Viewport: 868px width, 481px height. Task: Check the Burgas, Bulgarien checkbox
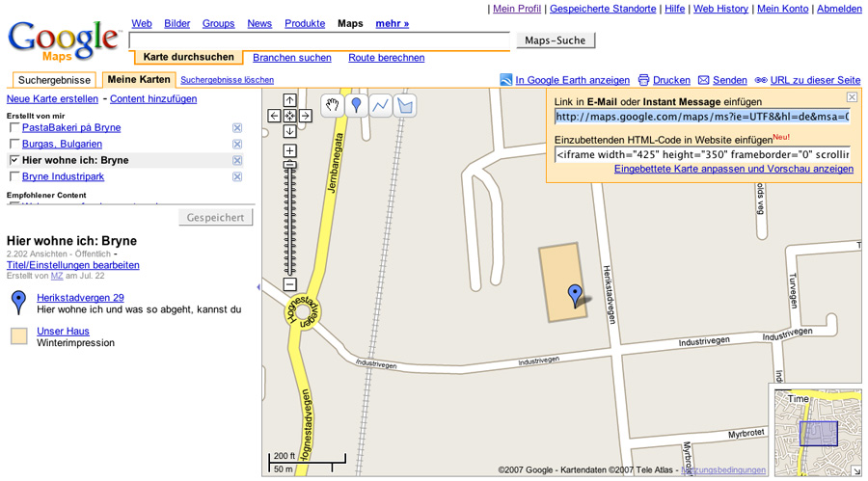[x=14, y=144]
